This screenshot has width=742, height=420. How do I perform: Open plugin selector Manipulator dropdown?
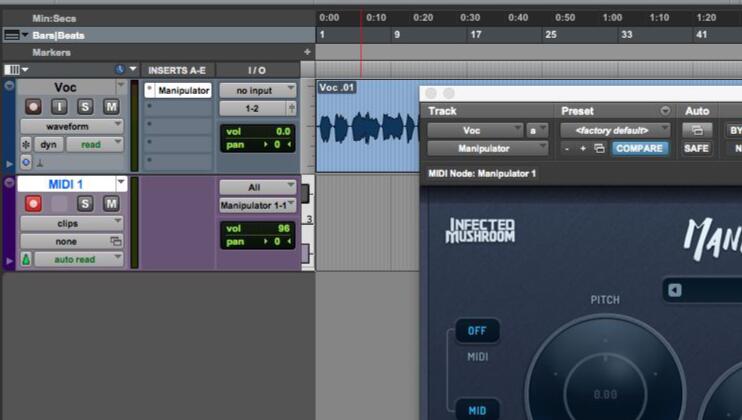487,149
